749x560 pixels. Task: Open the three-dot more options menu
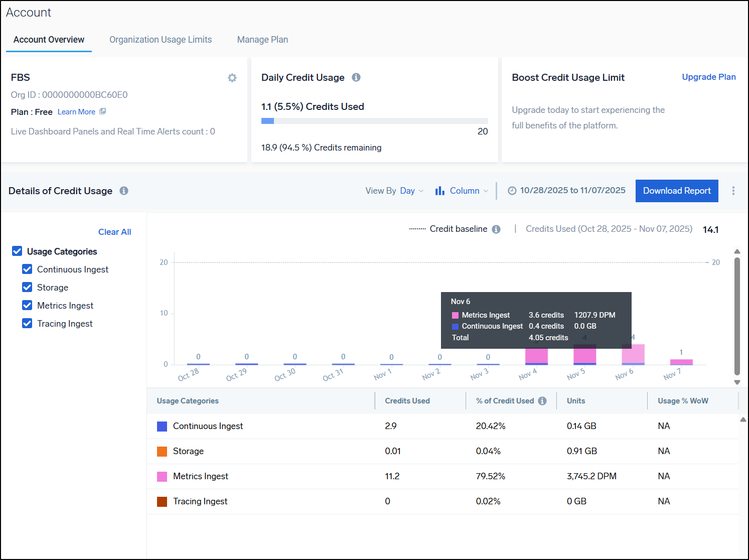click(733, 191)
